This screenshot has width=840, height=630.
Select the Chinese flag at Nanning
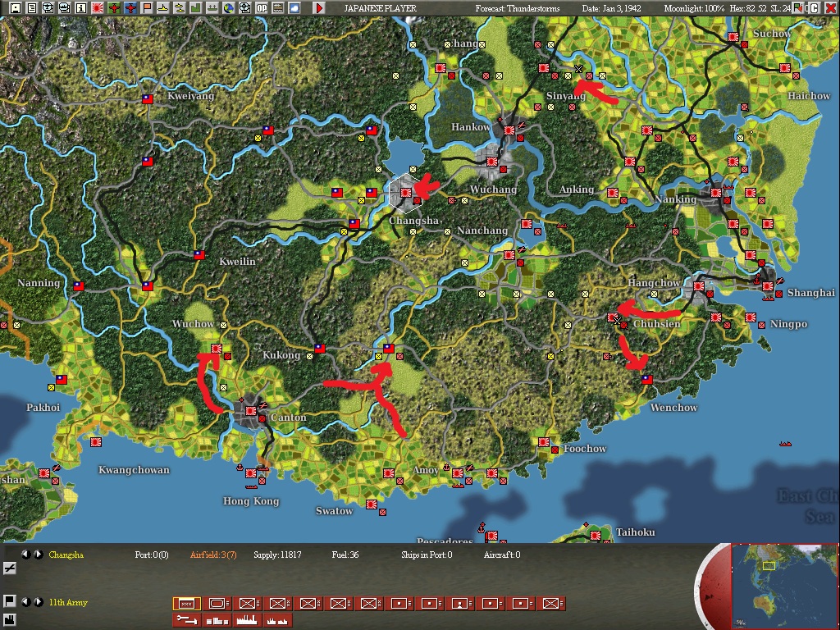pos(79,286)
